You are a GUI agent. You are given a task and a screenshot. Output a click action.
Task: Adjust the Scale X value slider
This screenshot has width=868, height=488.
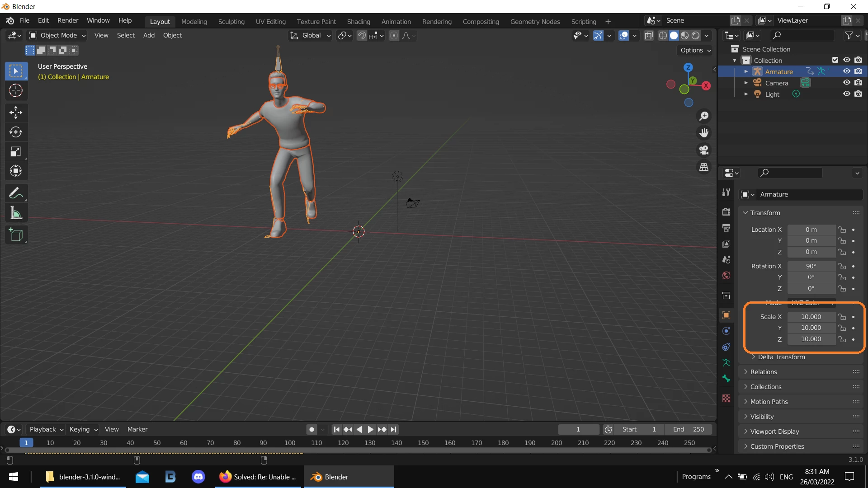[811, 317]
